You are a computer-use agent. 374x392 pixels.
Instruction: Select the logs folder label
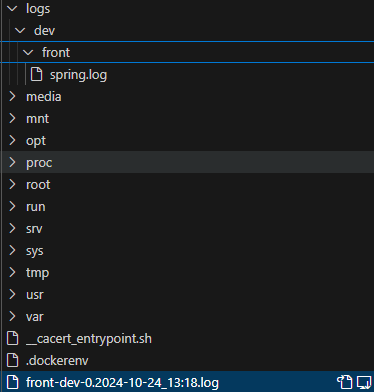[x=38, y=9]
